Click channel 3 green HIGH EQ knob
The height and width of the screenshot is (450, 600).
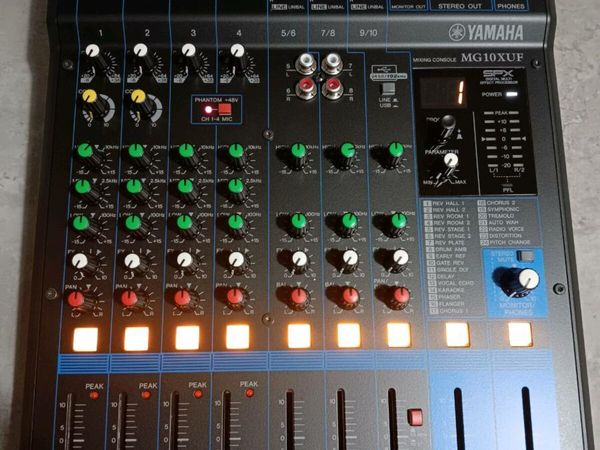pyautogui.click(x=185, y=152)
